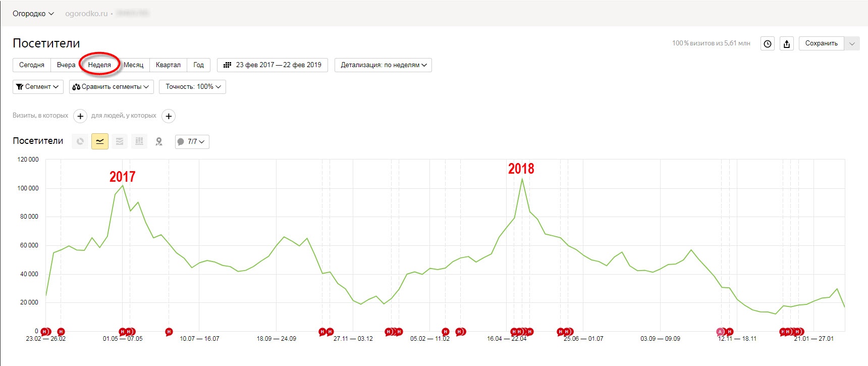This screenshot has height=366, width=868.
Task: Click the "60 000" y-axis label
Action: (29, 245)
